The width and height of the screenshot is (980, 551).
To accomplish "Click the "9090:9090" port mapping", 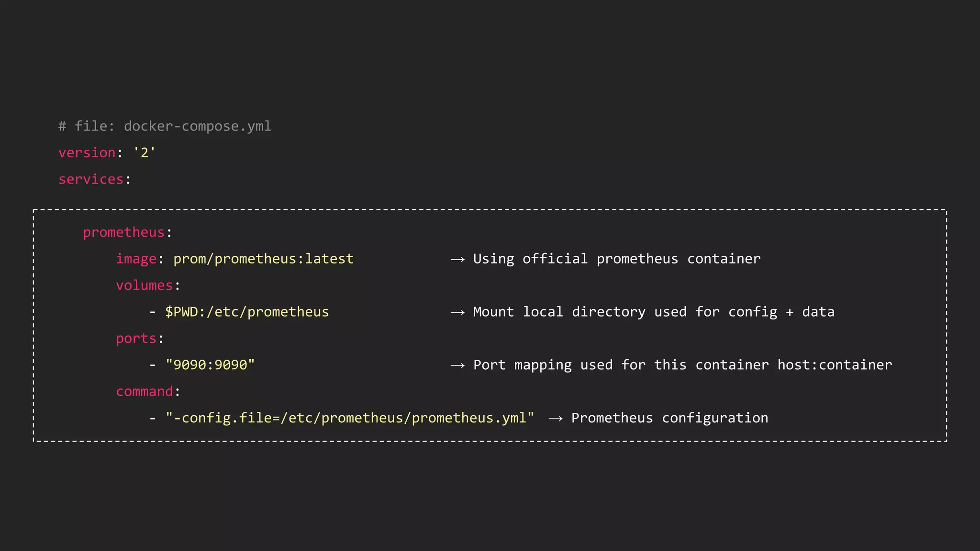I will click(x=210, y=365).
